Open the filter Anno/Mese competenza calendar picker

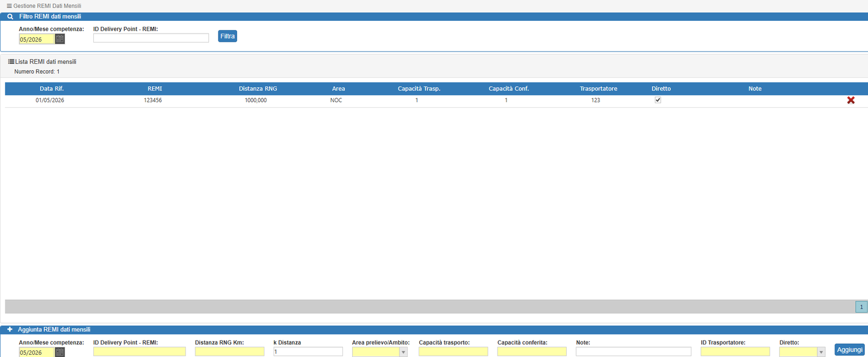(60, 39)
